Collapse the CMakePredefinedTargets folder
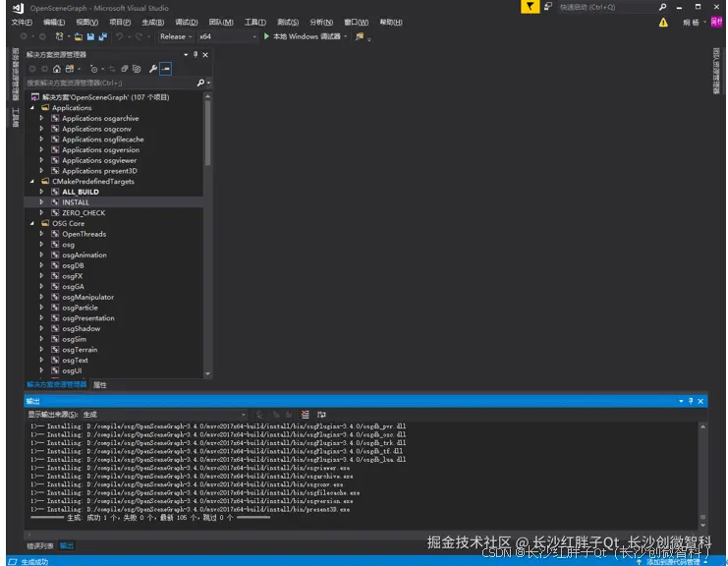Screen dimensions: 728x566 (x=32, y=182)
